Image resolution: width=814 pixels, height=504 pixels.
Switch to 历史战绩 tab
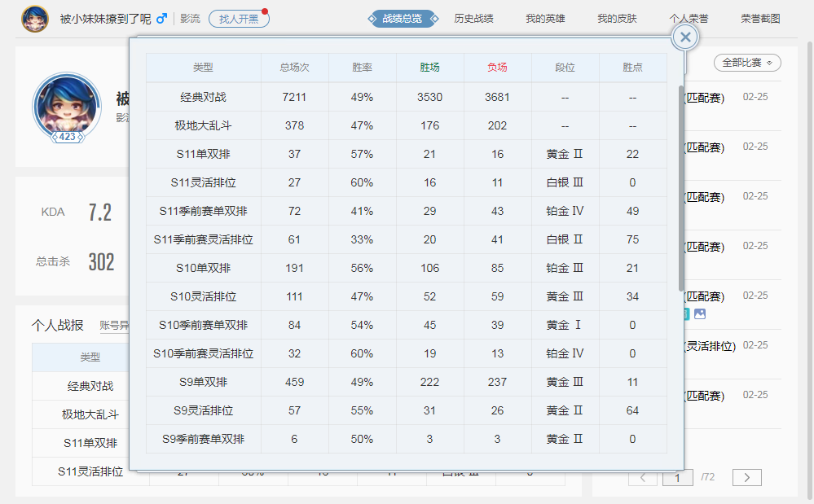(x=473, y=19)
